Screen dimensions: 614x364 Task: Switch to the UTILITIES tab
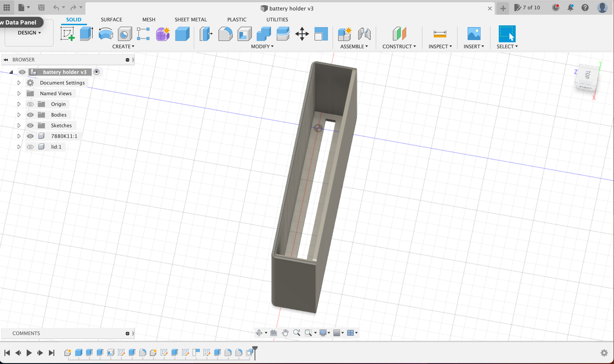tap(277, 19)
